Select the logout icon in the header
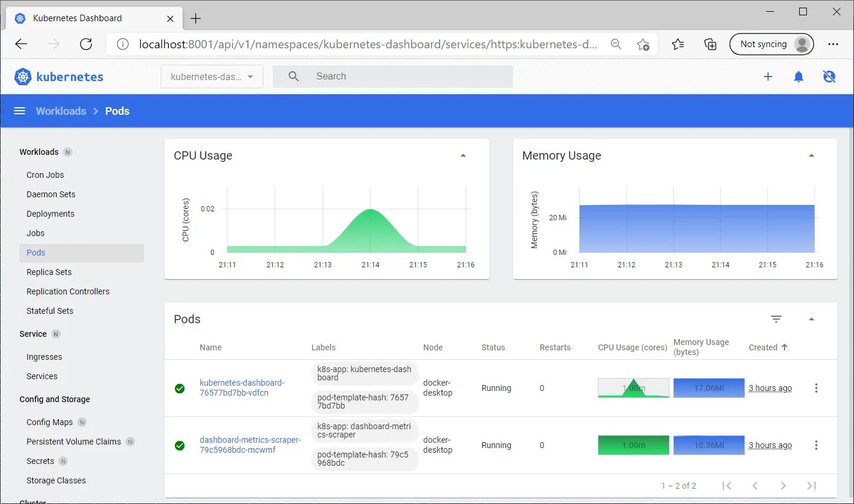This screenshot has width=854, height=504. point(829,76)
